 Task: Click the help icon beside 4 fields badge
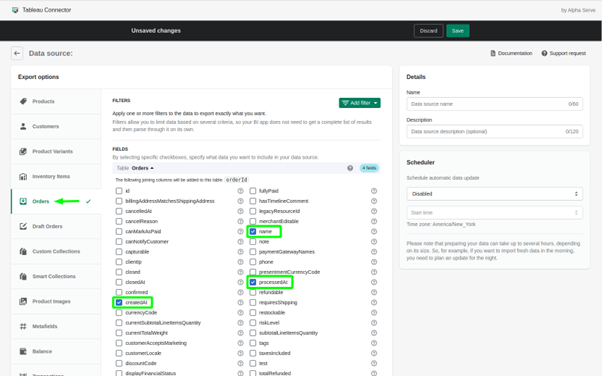point(350,168)
